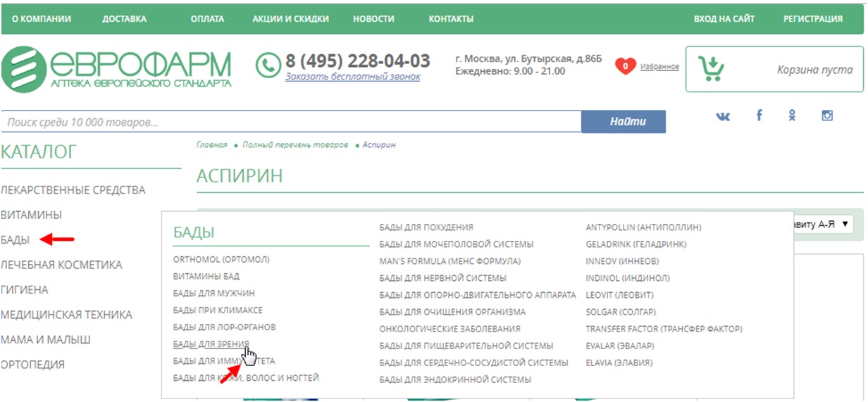Click БАДы для зрения link
The width and height of the screenshot is (868, 402).
click(211, 344)
